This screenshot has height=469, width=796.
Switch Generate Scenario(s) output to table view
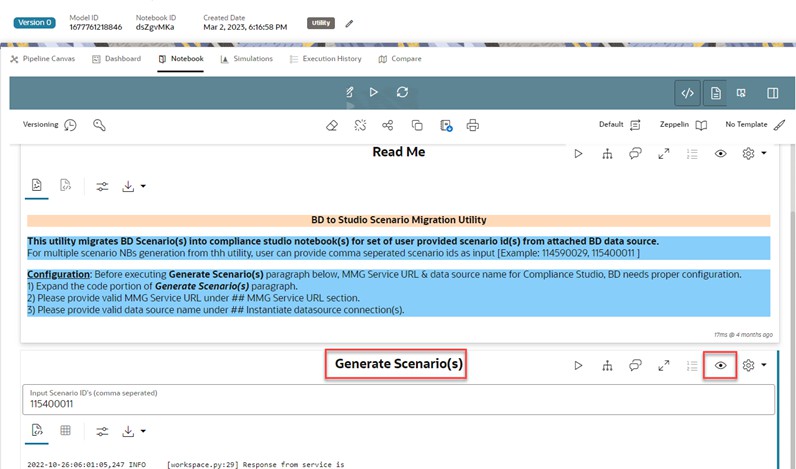click(65, 430)
